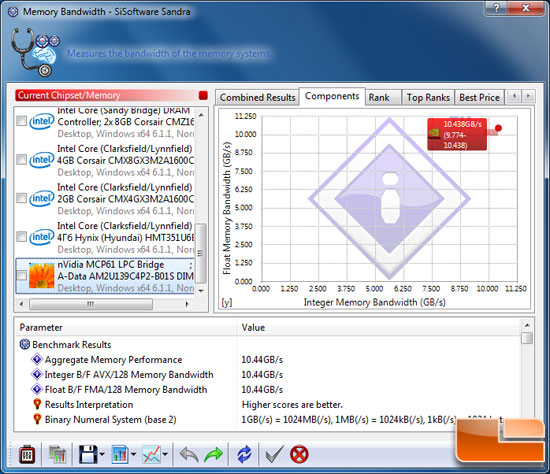The height and width of the screenshot is (474, 550).
Task: Open the save dropdown arrow beside floppy icon
Action: 102,454
